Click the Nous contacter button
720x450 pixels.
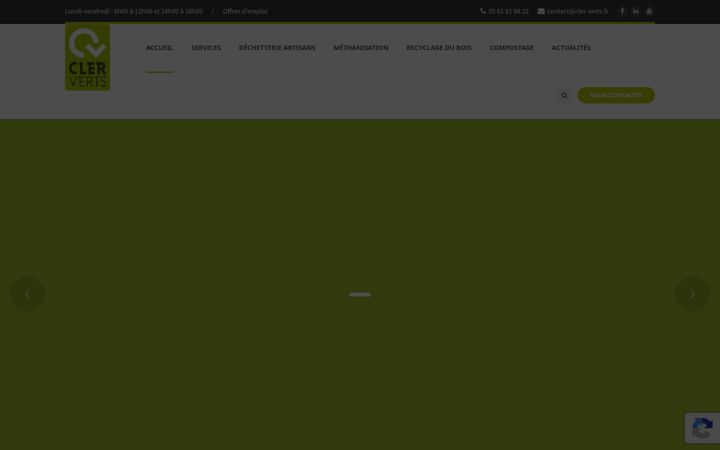pos(616,95)
